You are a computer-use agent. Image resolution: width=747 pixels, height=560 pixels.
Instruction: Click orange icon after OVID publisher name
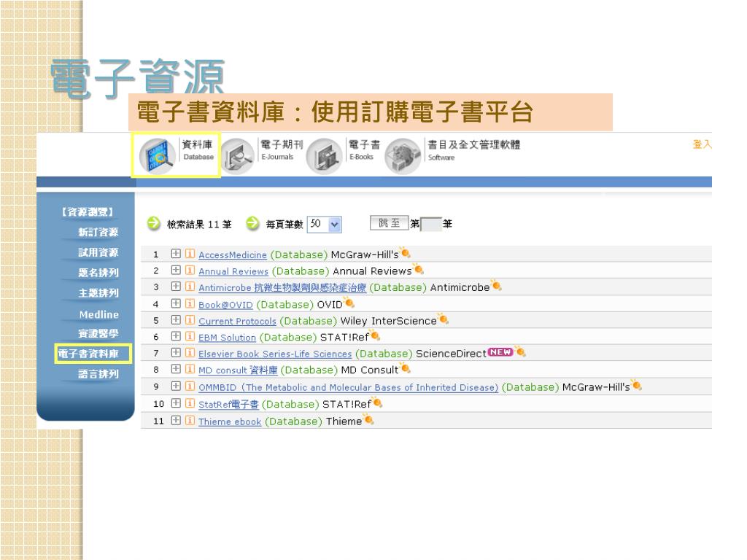point(349,303)
